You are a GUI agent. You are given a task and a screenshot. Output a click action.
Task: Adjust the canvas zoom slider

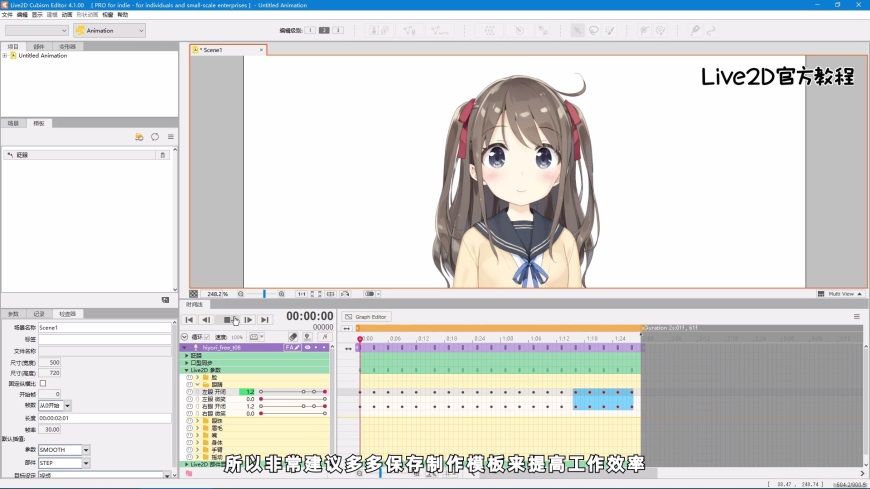point(264,294)
